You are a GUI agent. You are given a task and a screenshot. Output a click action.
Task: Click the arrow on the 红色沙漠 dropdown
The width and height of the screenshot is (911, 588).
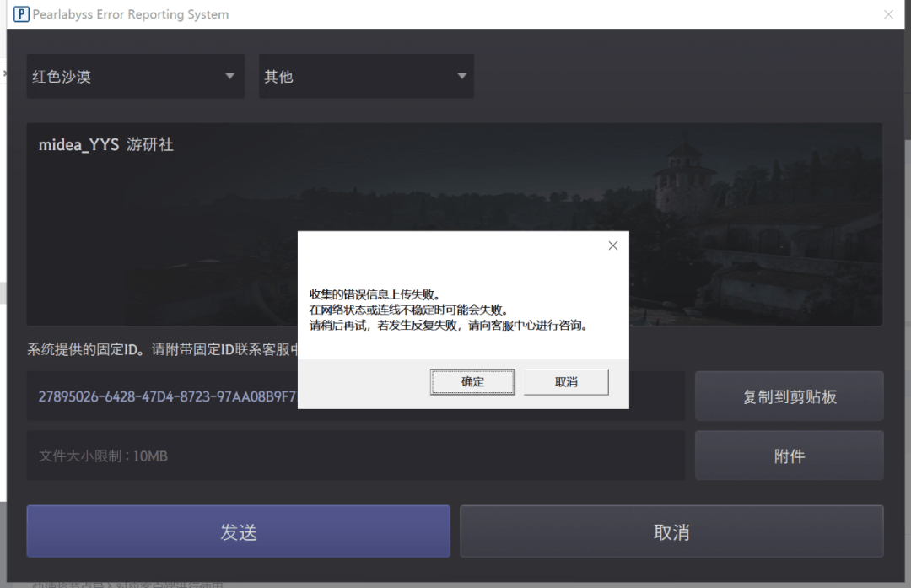tap(229, 77)
